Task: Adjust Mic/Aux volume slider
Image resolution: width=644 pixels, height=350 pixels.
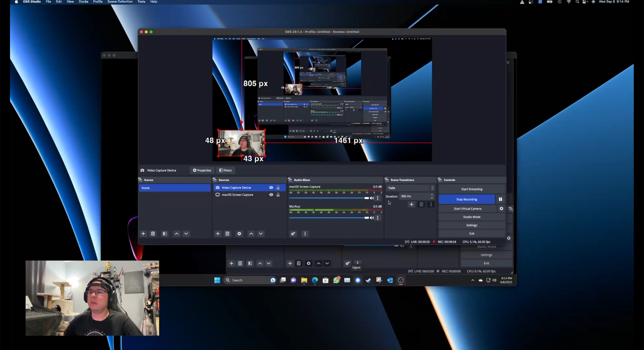Action: (x=329, y=218)
